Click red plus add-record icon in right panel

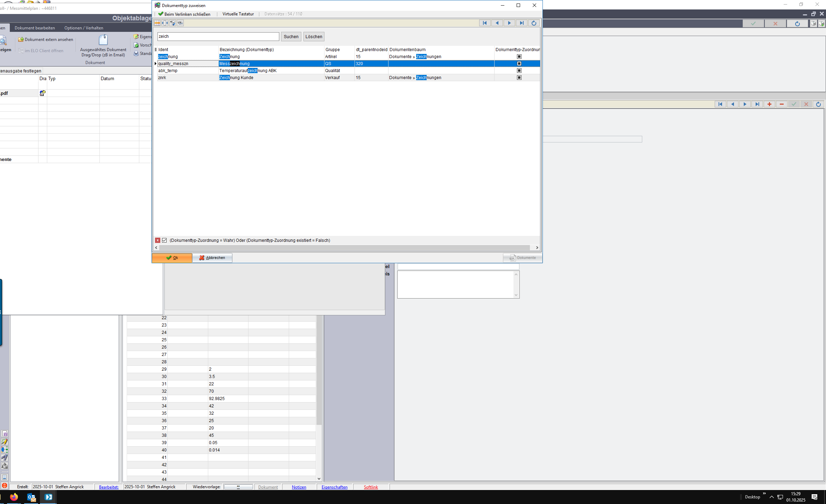click(x=769, y=104)
